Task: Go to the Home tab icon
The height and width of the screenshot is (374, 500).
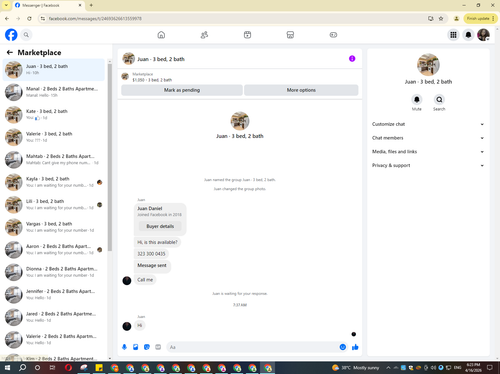Action: [161, 35]
